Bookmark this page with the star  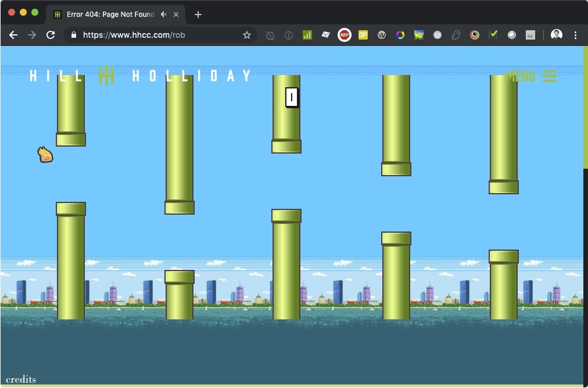(x=247, y=35)
